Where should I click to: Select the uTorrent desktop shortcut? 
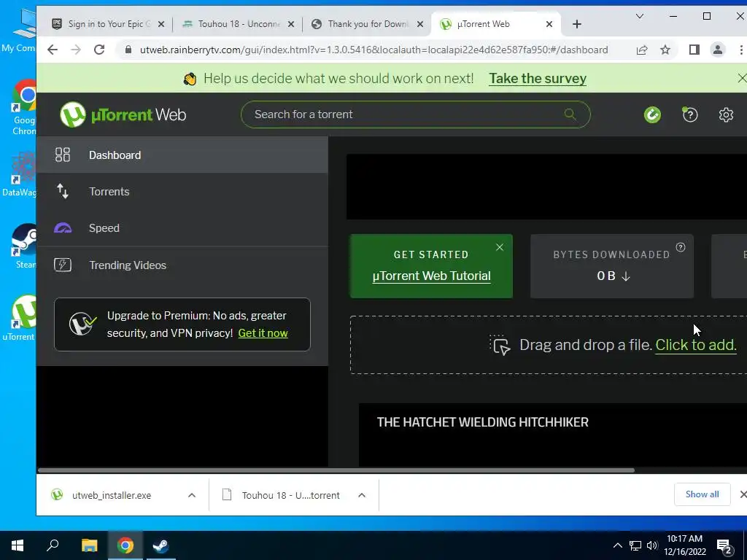(19, 318)
